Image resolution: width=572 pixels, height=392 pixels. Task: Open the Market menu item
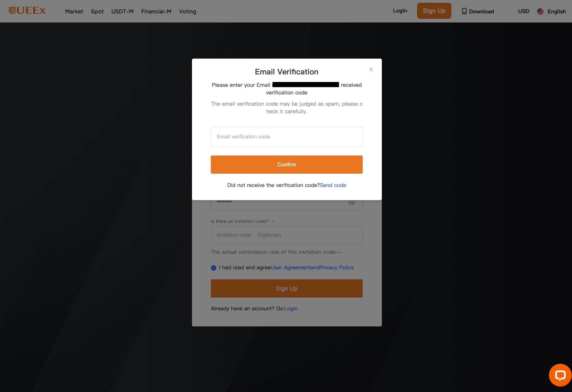point(74,12)
